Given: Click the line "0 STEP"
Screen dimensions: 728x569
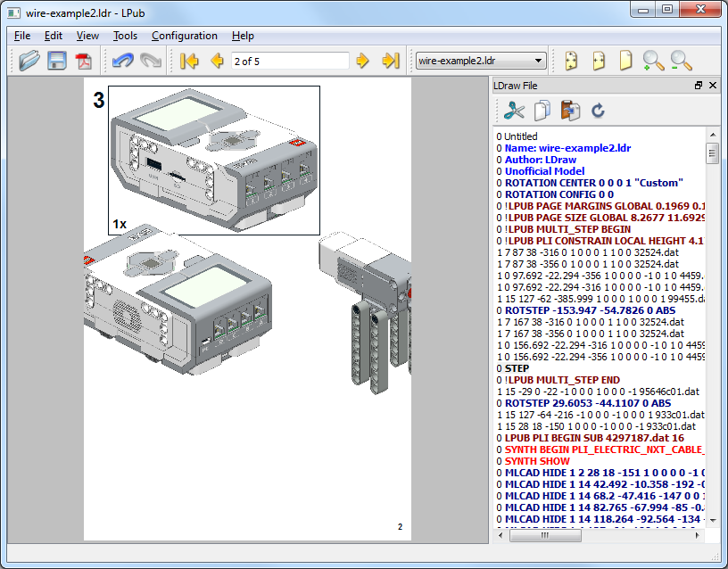Looking at the screenshot, I should click(x=513, y=368).
